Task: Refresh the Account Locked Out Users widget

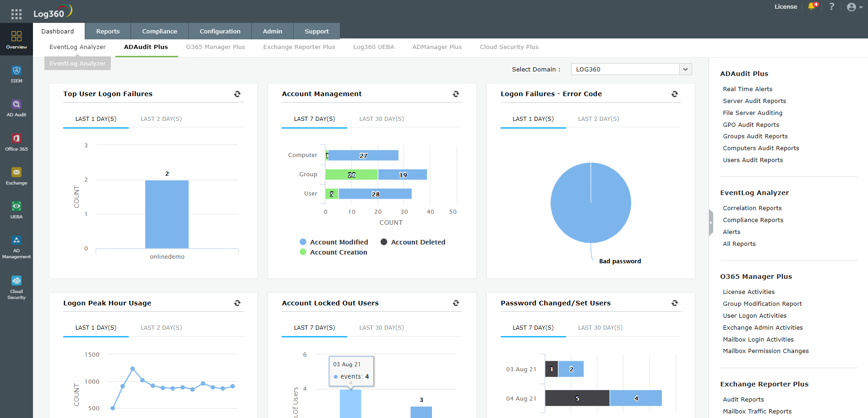Action: coord(456,303)
